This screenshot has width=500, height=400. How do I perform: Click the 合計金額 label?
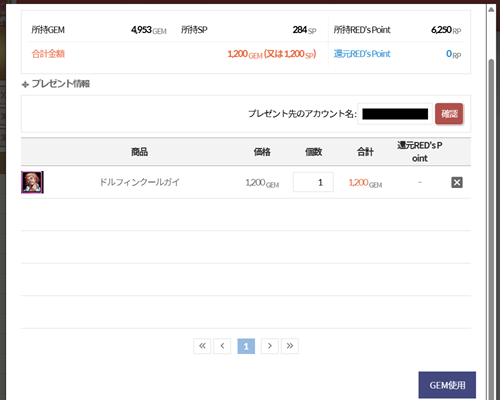click(48, 54)
